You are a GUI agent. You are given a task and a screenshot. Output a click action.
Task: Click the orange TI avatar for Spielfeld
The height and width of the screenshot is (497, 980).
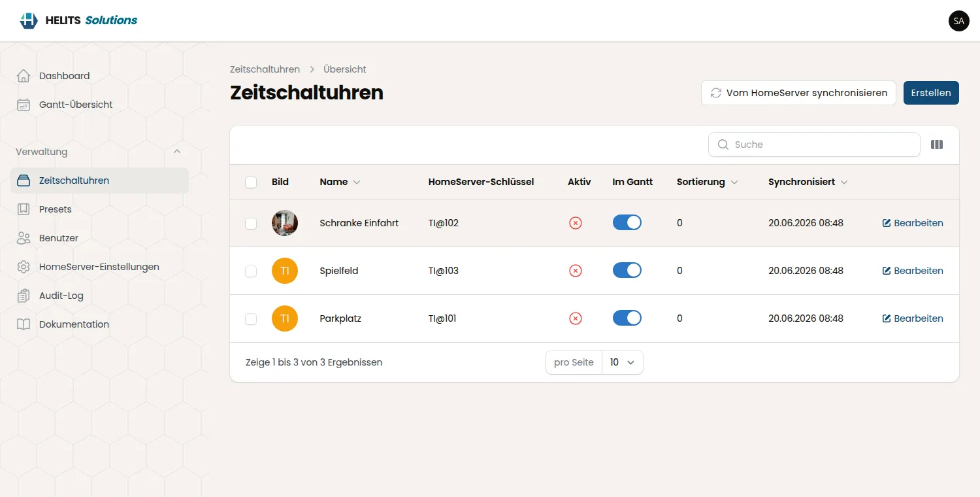tap(285, 271)
